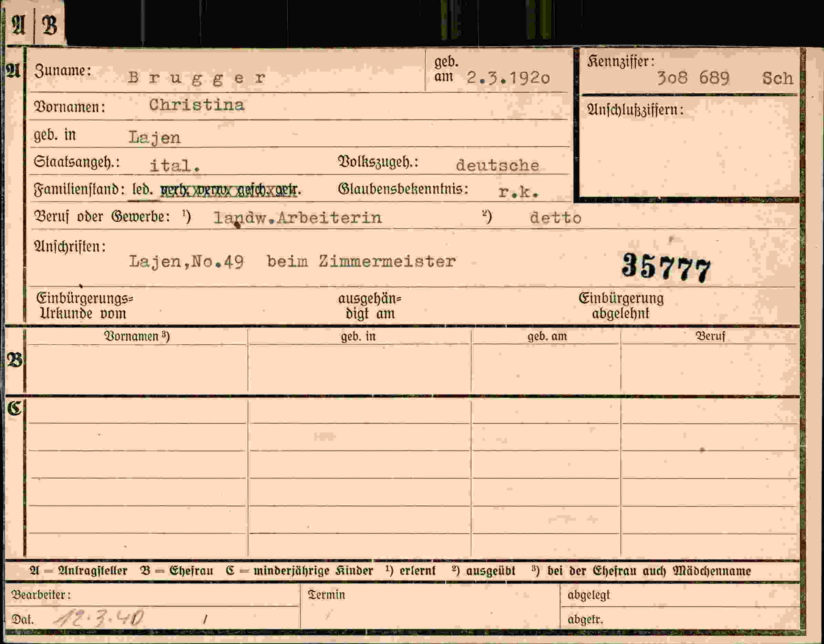Select the 'Kennziffer:' heading
This screenshot has width=824, height=644.
(621, 61)
